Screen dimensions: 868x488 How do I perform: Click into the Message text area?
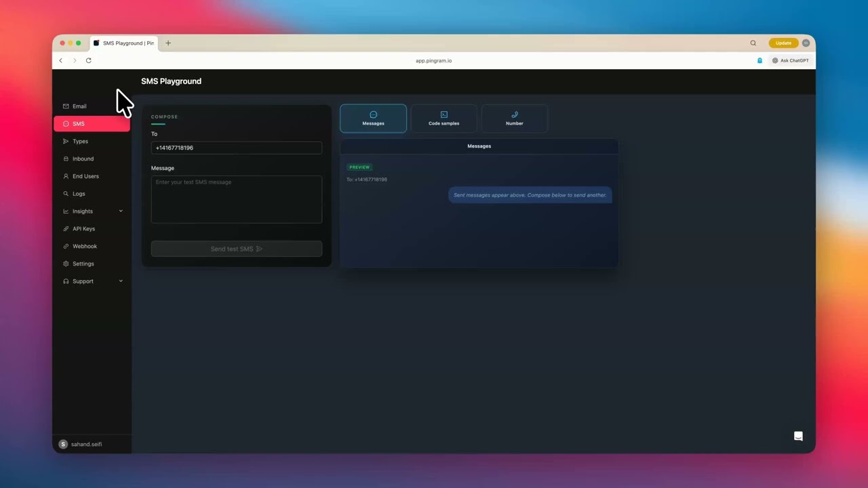point(237,199)
